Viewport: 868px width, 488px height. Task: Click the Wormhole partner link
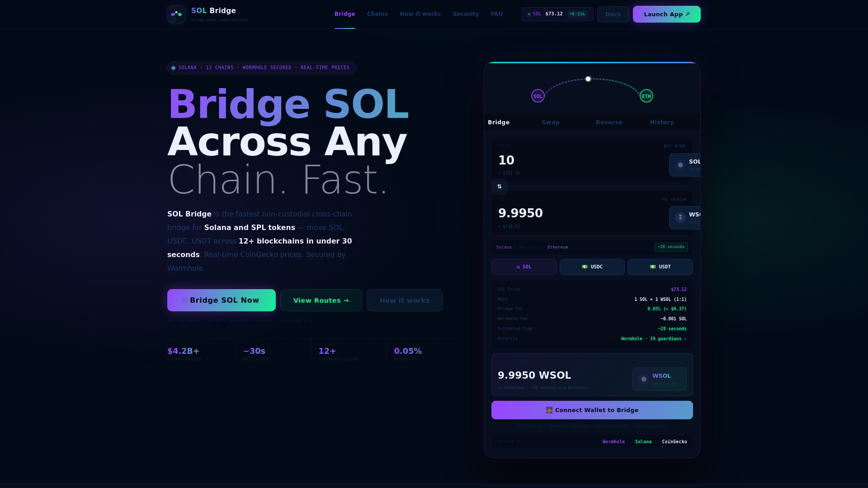coord(613,442)
